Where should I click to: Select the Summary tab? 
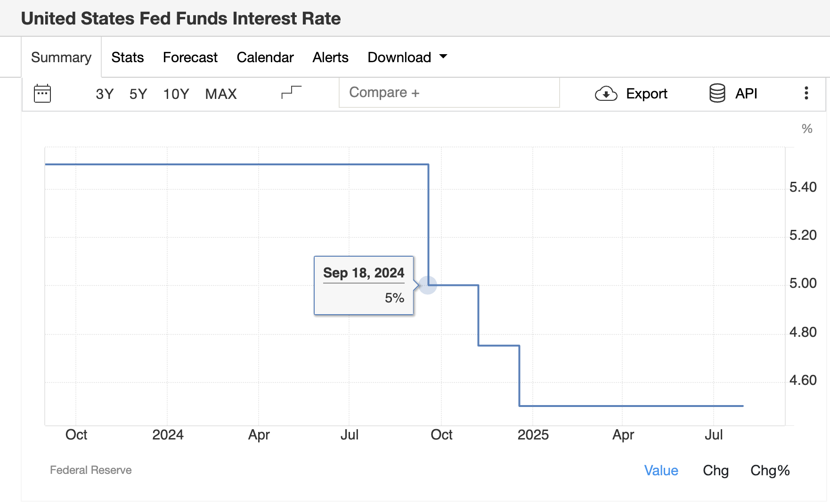61,57
